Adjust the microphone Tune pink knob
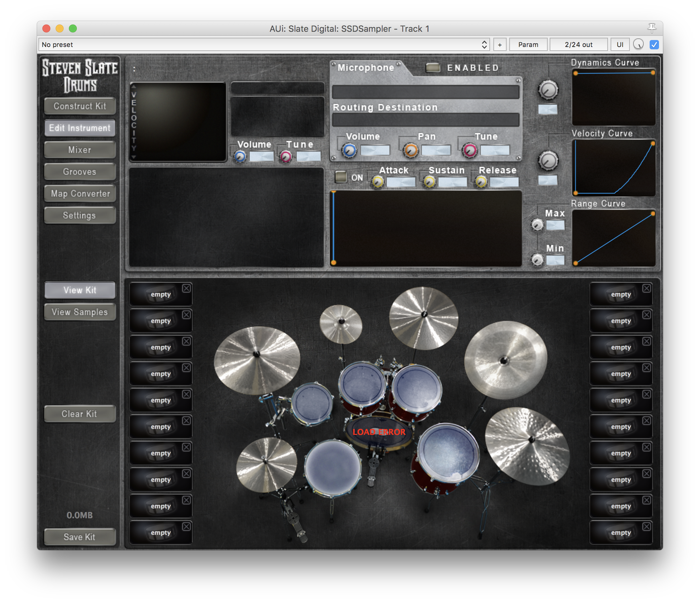This screenshot has width=700, height=603. coord(470,151)
